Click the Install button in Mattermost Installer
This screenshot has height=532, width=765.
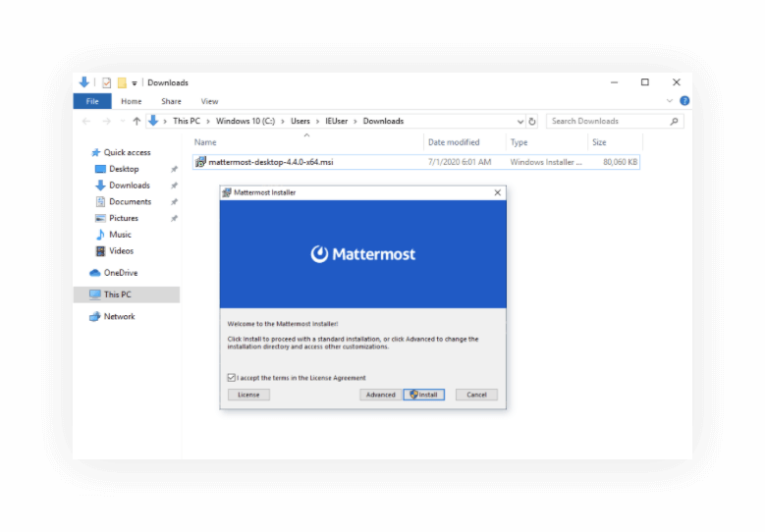(x=423, y=395)
